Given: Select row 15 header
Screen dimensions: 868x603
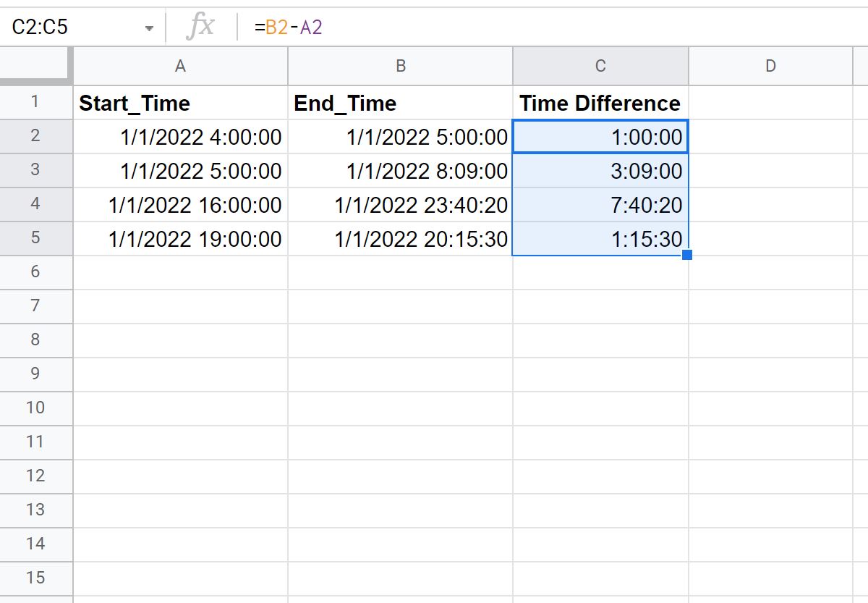Looking at the screenshot, I should [x=36, y=578].
